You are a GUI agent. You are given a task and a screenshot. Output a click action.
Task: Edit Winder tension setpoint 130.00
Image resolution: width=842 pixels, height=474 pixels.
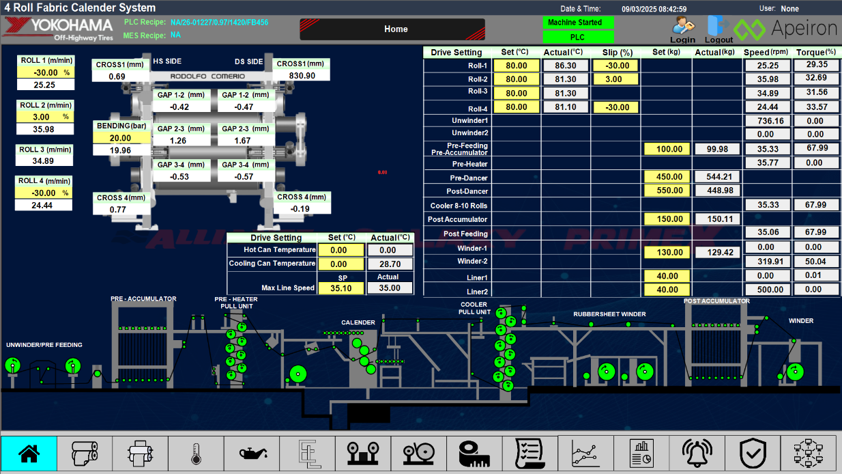tap(666, 252)
